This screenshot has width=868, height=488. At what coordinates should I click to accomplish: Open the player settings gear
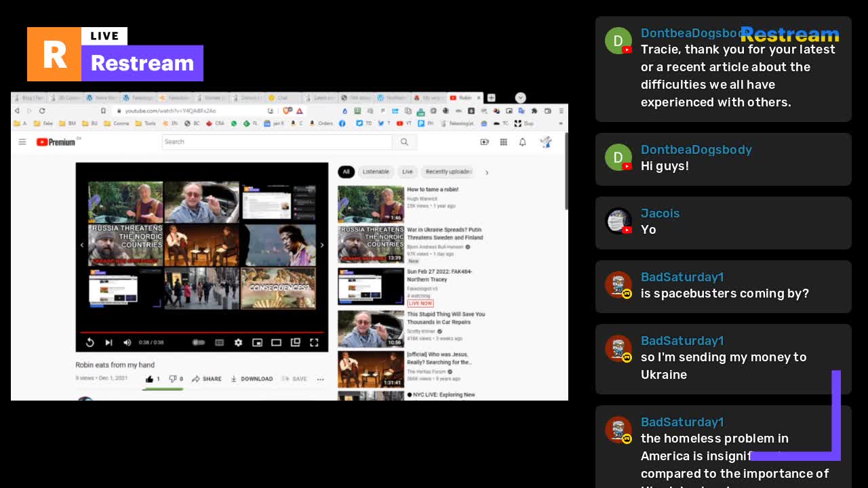pos(238,342)
